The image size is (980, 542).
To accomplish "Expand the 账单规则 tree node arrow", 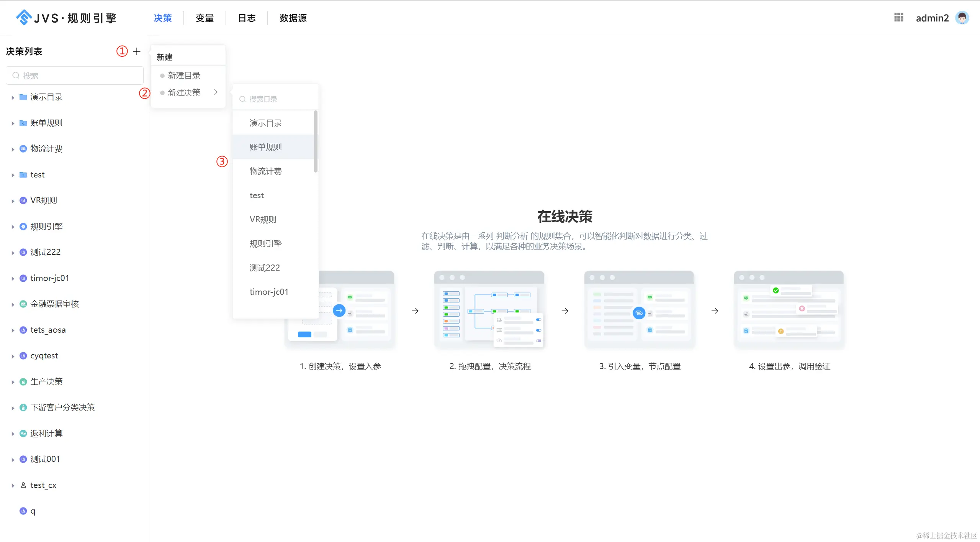I will click(x=13, y=123).
